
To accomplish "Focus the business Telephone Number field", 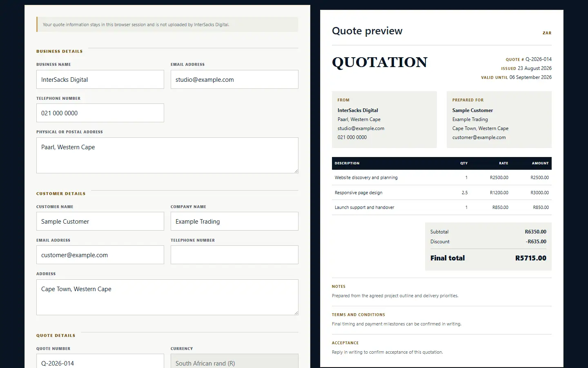I will click(x=100, y=113).
